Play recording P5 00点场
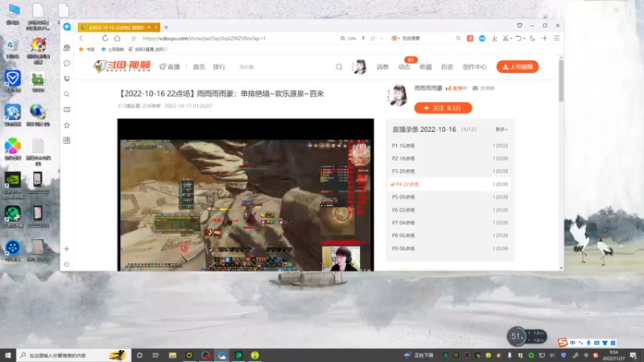 point(450,197)
